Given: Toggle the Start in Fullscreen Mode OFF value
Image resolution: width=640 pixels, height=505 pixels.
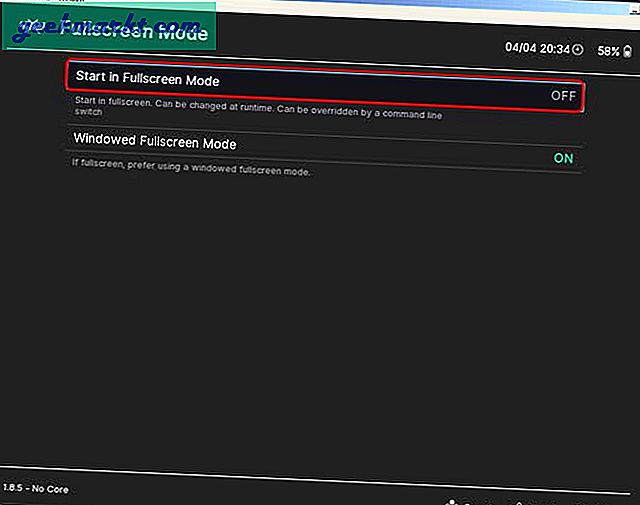Looking at the screenshot, I should (563, 96).
